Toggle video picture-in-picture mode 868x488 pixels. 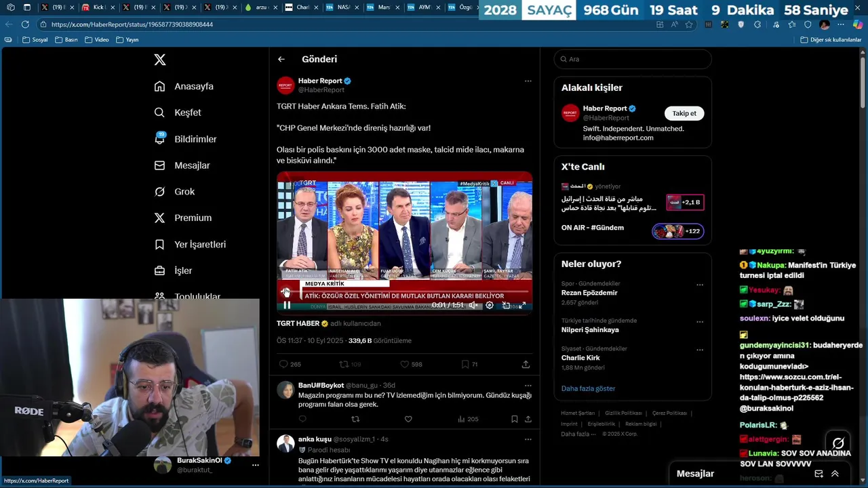(506, 306)
